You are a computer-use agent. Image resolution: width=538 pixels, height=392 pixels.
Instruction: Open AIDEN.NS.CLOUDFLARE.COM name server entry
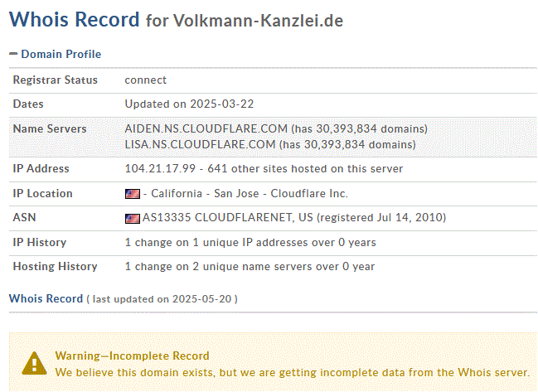(x=206, y=129)
